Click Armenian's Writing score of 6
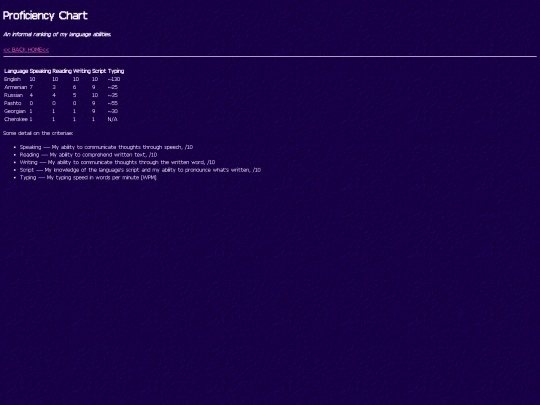The height and width of the screenshot is (405, 540). tap(74, 87)
